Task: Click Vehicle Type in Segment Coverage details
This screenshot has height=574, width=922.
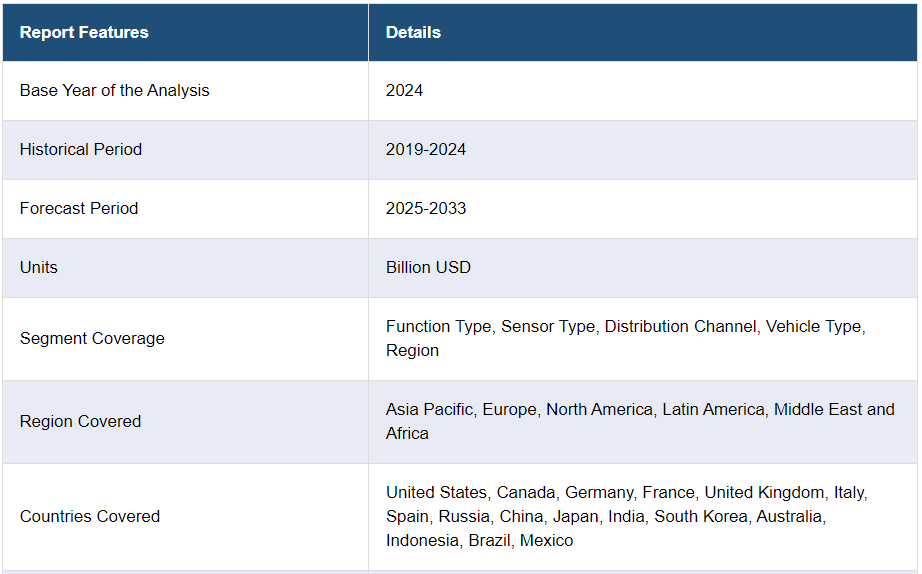Action: [x=814, y=326]
